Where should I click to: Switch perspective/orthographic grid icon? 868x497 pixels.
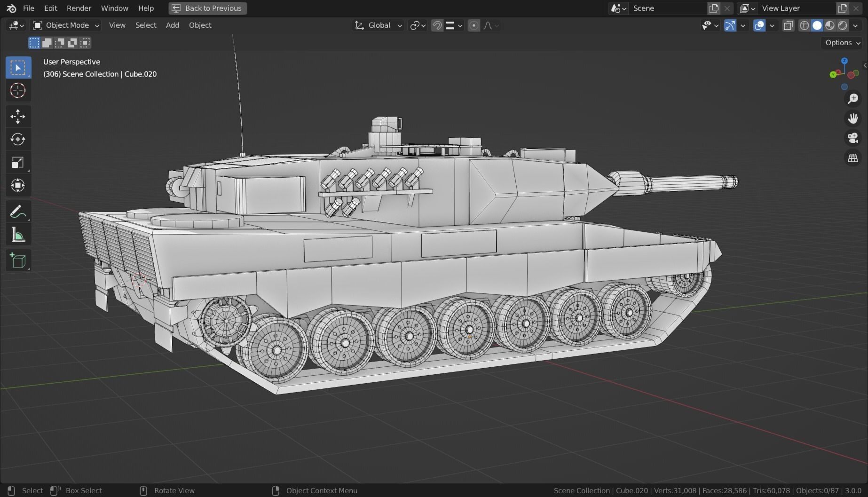853,158
